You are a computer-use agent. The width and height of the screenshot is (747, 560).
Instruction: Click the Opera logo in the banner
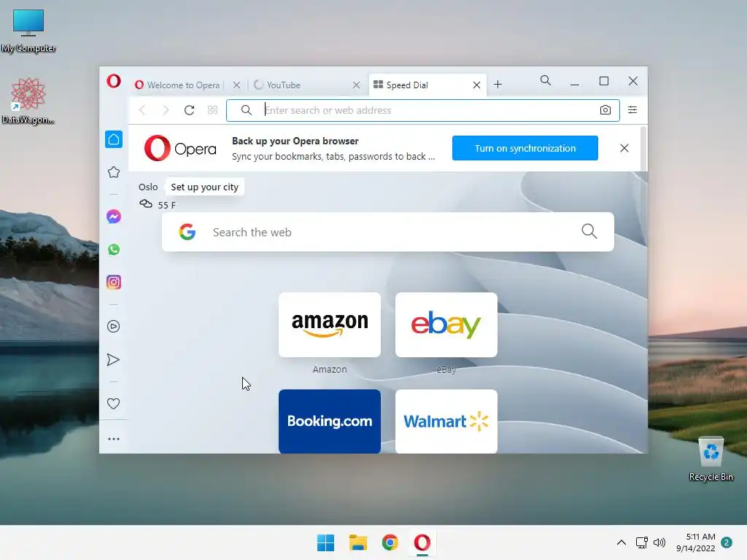(x=180, y=148)
